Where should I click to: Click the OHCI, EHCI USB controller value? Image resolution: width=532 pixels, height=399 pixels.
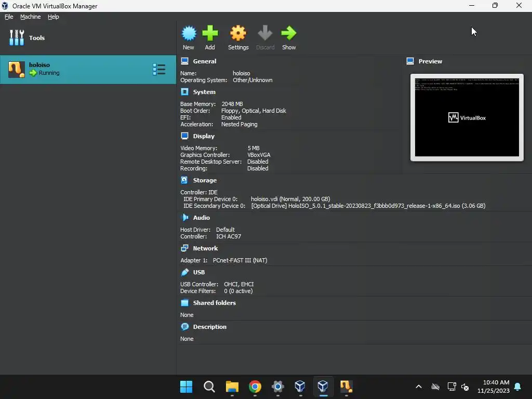tap(239, 284)
